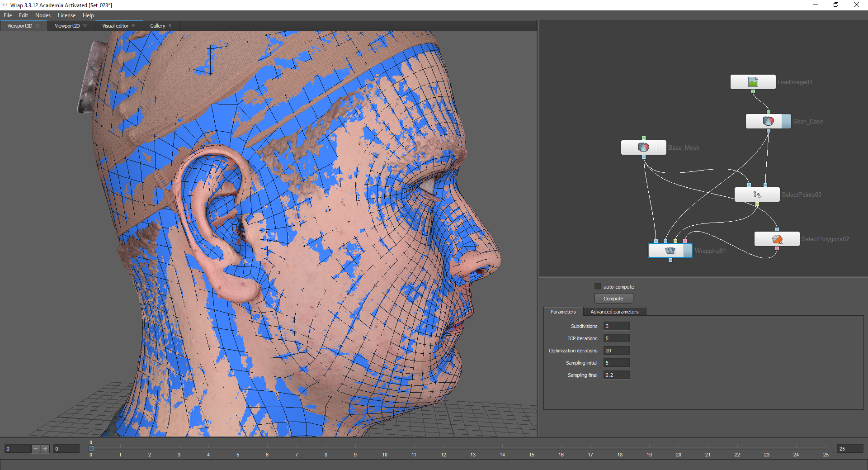This screenshot has height=470, width=868.
Task: Select the LoadImage03 node icon
Action: [753, 82]
